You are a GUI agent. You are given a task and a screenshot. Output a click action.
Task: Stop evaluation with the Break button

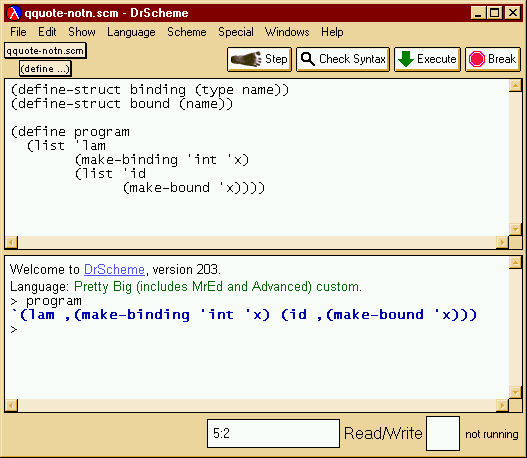click(x=493, y=59)
